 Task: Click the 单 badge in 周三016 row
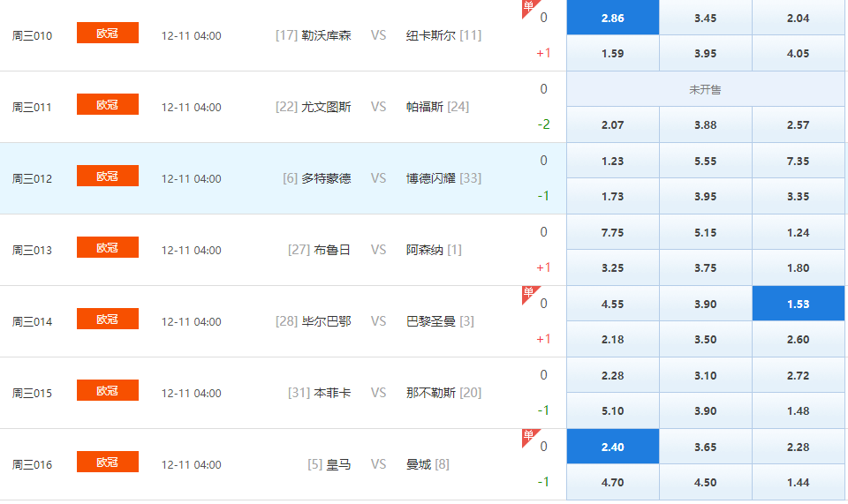529,435
